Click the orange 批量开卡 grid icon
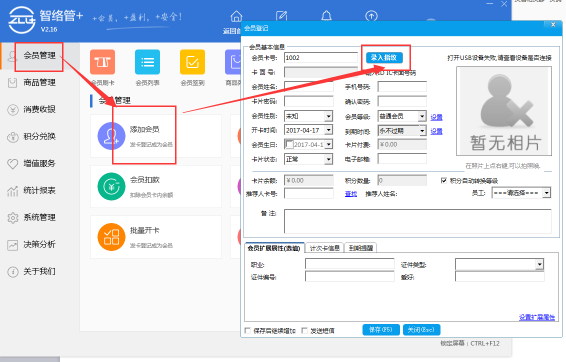 [111, 237]
